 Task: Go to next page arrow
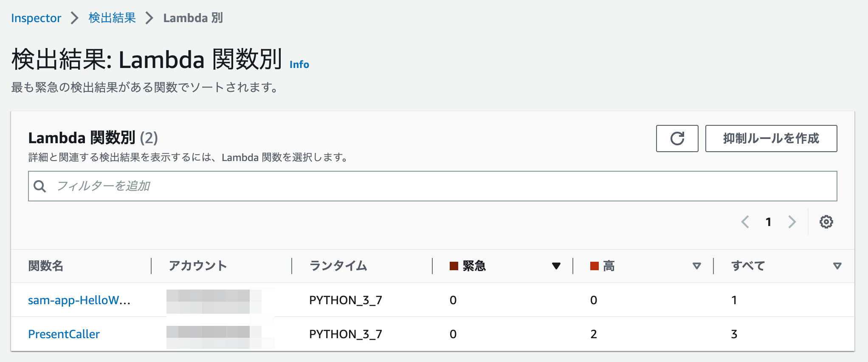(792, 222)
